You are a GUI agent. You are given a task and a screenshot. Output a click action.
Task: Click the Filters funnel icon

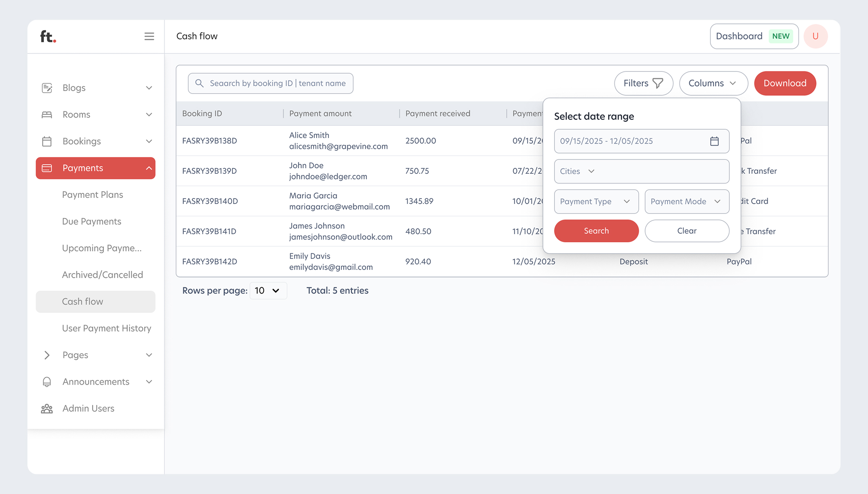657,83
